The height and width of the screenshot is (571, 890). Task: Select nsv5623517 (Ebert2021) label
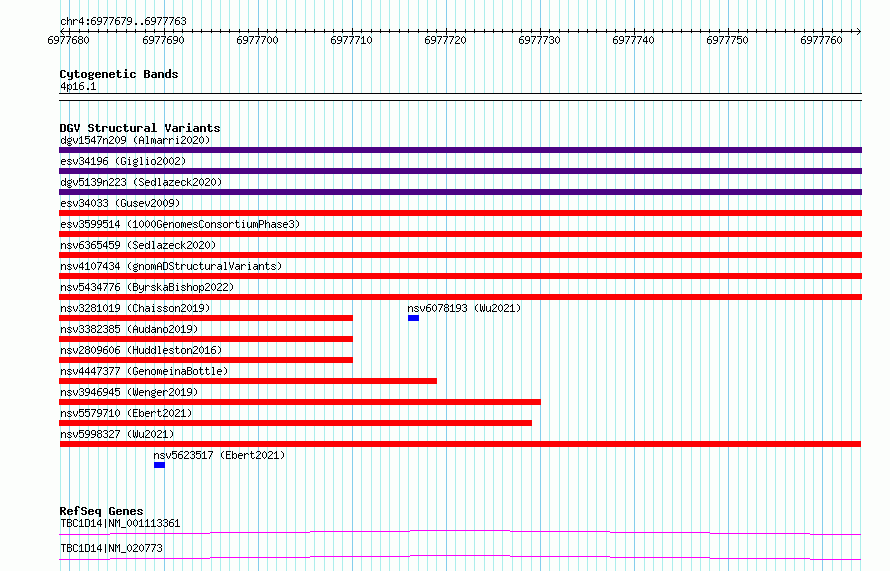219,455
